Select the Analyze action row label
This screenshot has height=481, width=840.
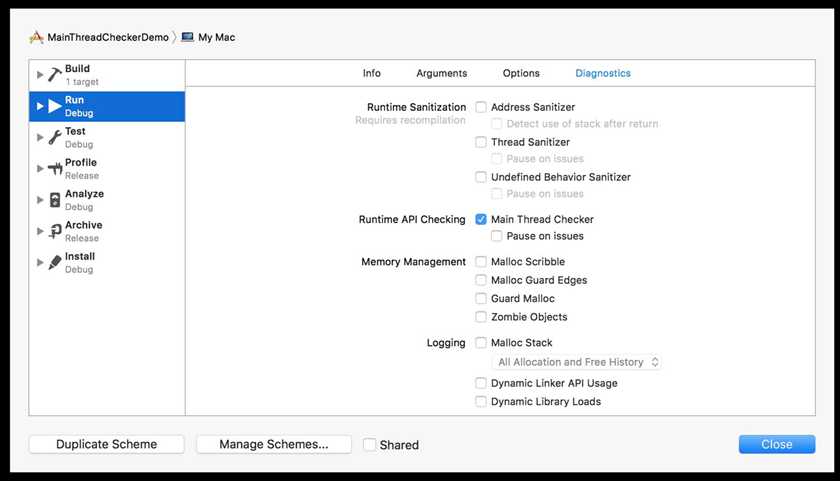(x=84, y=194)
